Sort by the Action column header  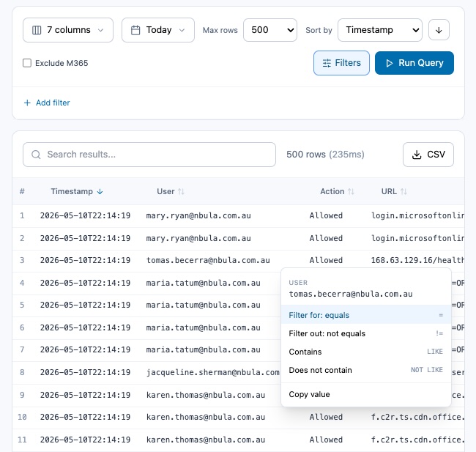[x=338, y=191]
